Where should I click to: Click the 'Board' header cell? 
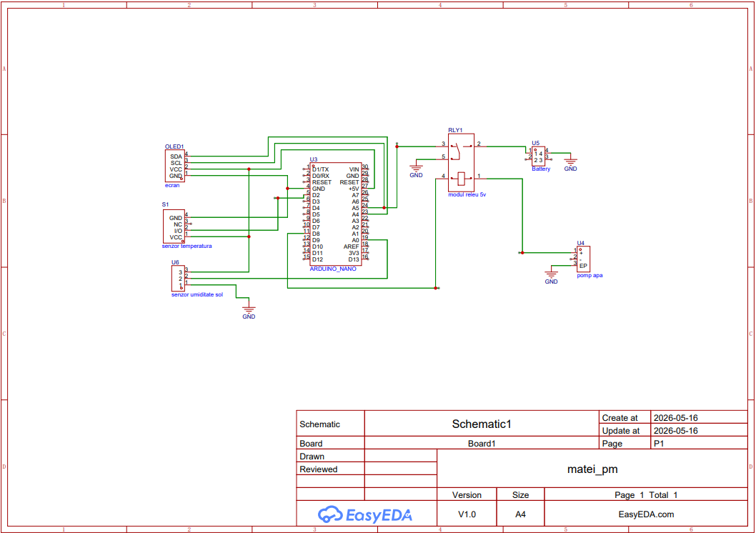[x=330, y=444]
